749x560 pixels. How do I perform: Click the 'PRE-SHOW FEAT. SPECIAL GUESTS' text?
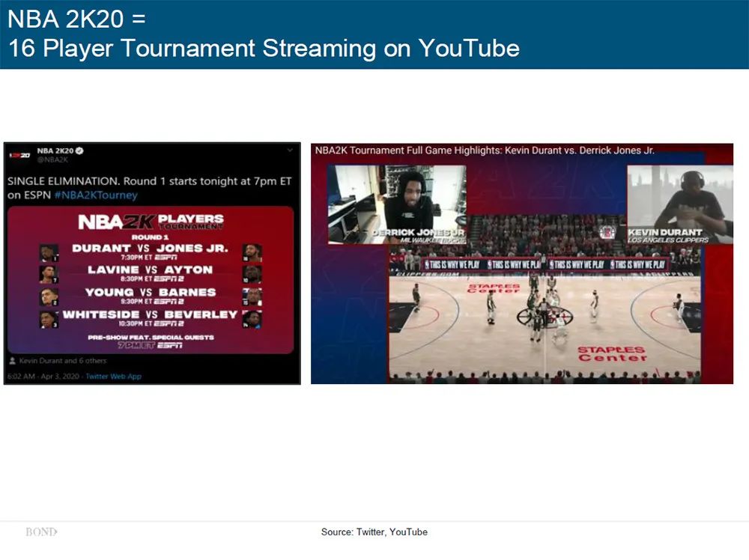click(151, 338)
